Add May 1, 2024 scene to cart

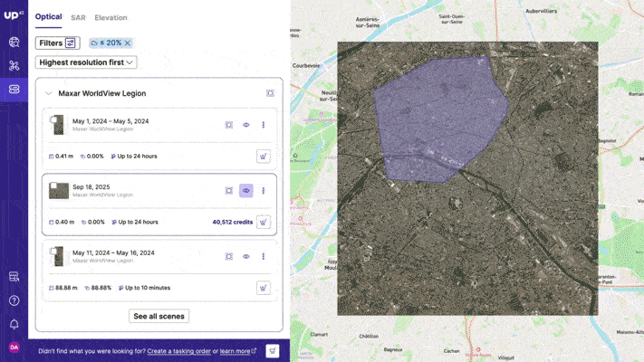click(x=264, y=157)
